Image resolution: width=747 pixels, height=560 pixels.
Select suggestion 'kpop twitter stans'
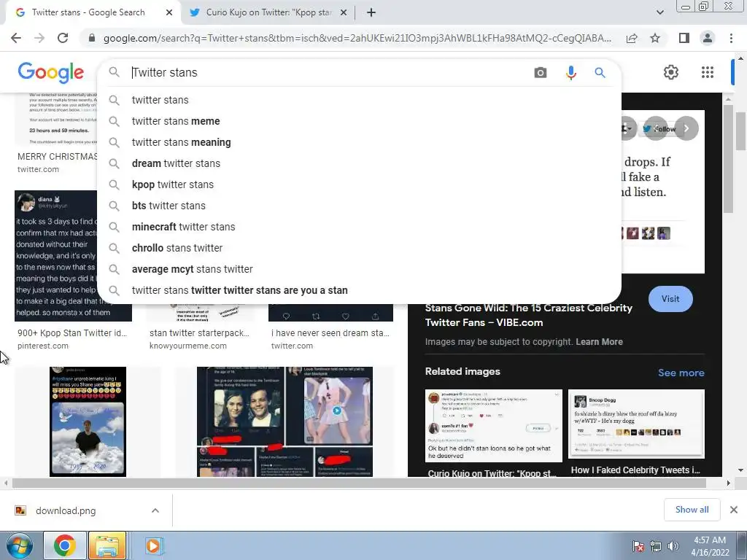coord(359,184)
